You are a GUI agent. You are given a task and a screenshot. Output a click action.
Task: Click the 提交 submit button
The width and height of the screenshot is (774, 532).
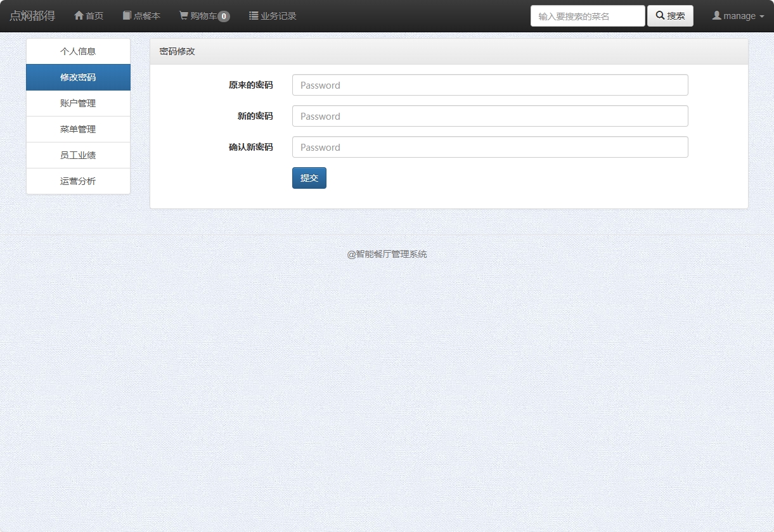pos(309,178)
